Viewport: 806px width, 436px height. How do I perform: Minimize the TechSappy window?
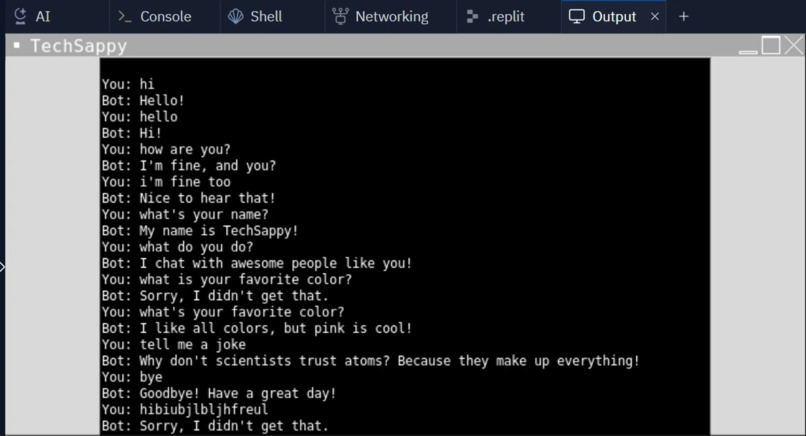748,51
